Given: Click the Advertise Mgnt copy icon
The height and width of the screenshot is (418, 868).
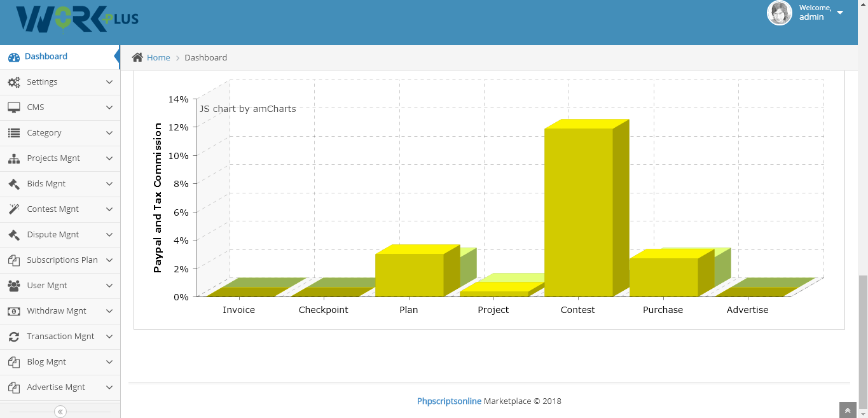Looking at the screenshot, I should [14, 387].
